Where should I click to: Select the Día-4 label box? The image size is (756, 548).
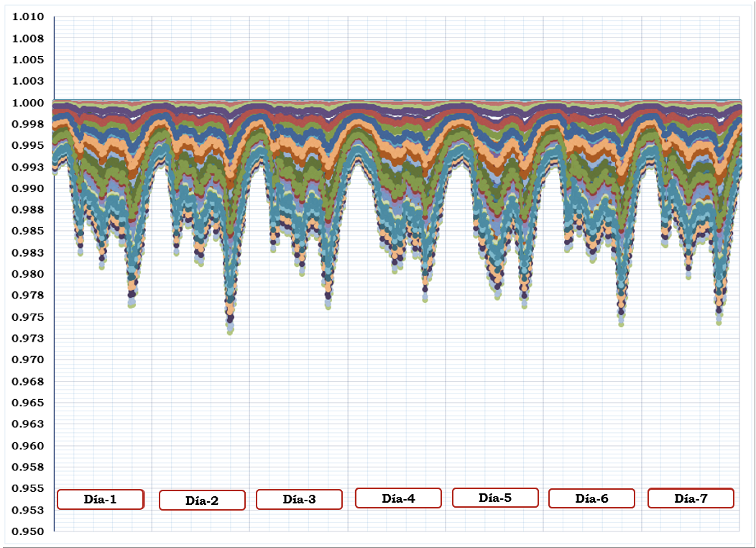398,498
